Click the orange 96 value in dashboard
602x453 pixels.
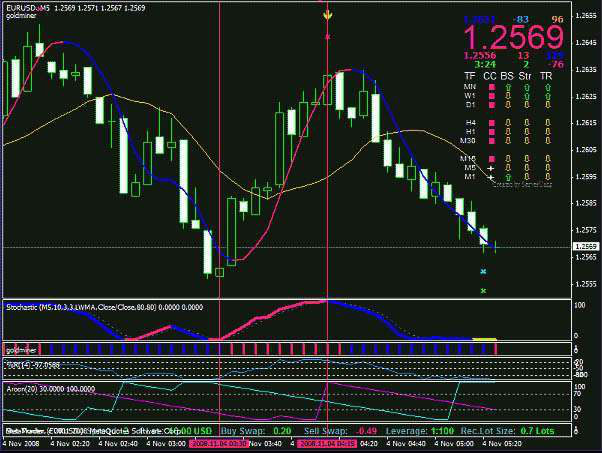(557, 20)
